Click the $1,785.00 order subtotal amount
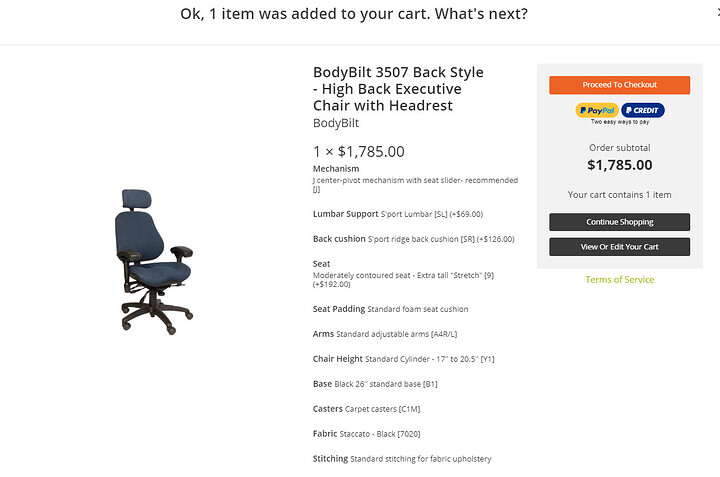The height and width of the screenshot is (477, 720). pos(619,165)
